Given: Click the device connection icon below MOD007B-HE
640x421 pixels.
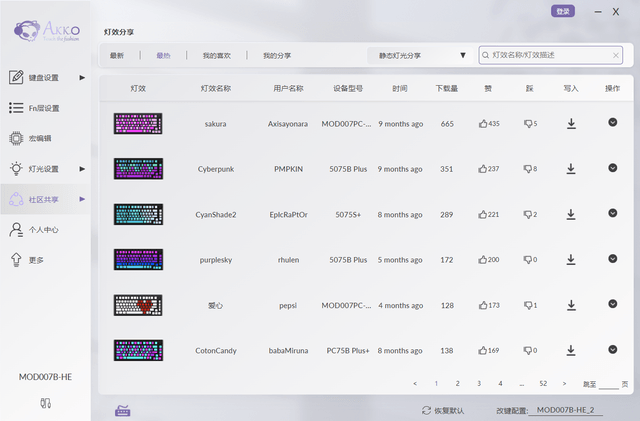Looking at the screenshot, I should 45,403.
